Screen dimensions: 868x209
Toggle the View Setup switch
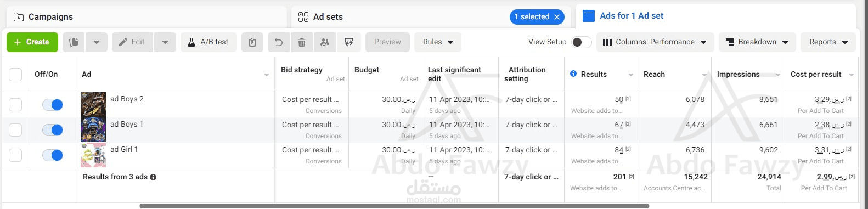(582, 42)
